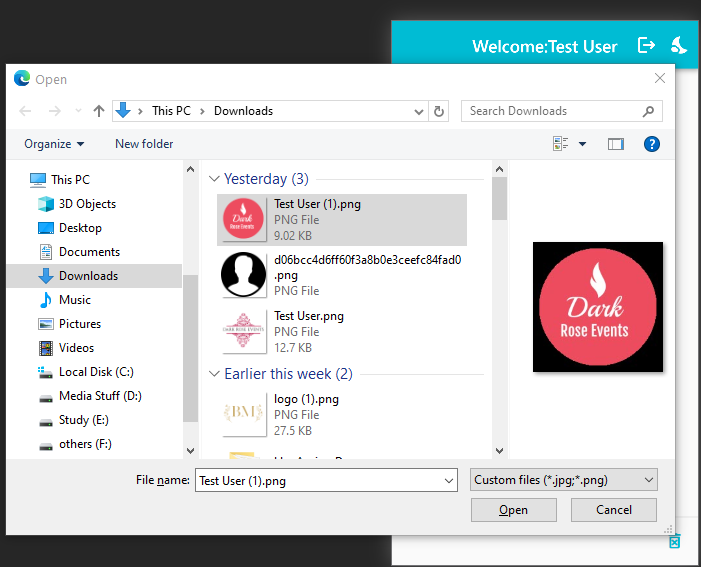This screenshot has width=701, height=567.
Task: Open the view options dropdown arrow
Action: coord(583,144)
